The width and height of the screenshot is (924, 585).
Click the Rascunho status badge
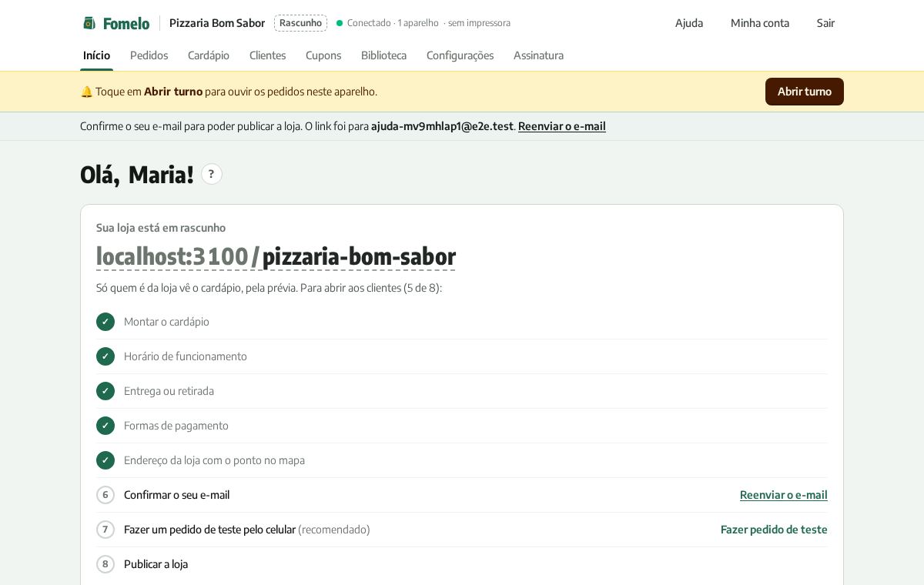pyautogui.click(x=300, y=23)
